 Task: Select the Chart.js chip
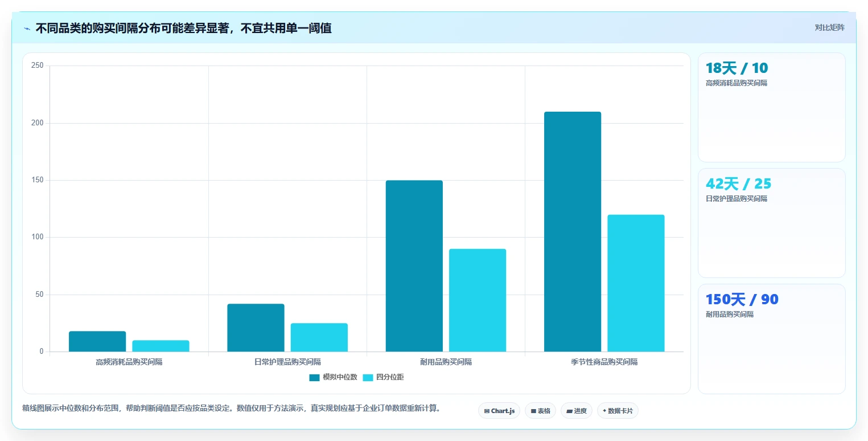[499, 411]
